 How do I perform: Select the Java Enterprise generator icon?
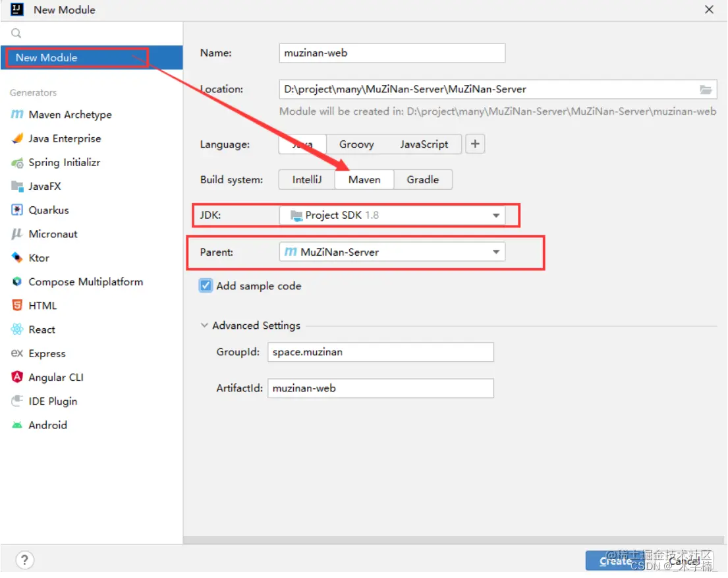coord(17,138)
